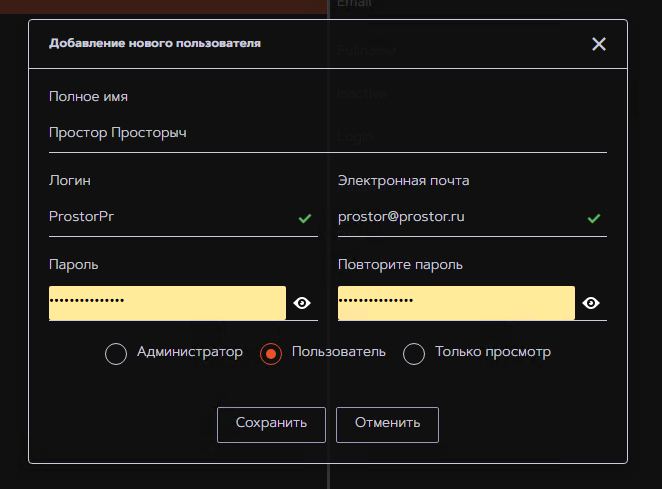The image size is (662, 489).
Task: Reveal the Повторите пароль field via eye icon
Action: (x=591, y=303)
